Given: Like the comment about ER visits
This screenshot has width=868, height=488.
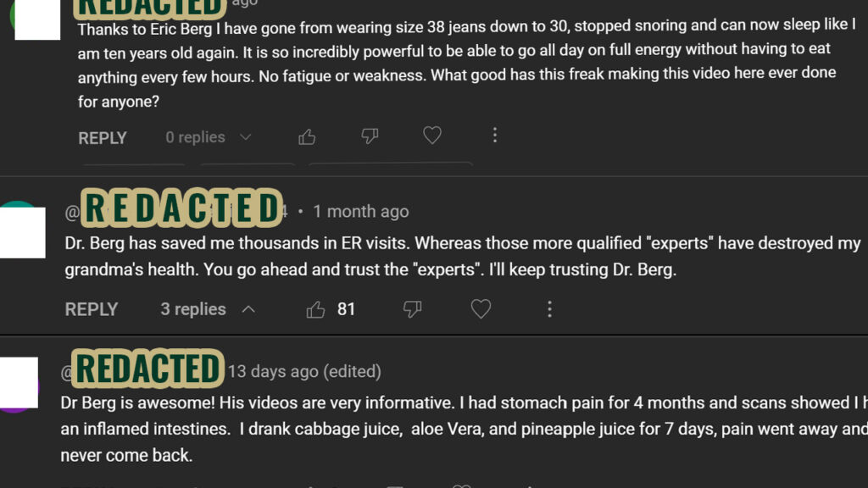Looking at the screenshot, I should point(316,309).
